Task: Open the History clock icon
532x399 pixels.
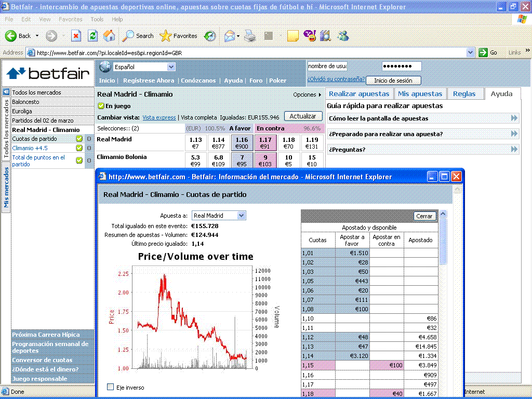Action: (x=210, y=36)
